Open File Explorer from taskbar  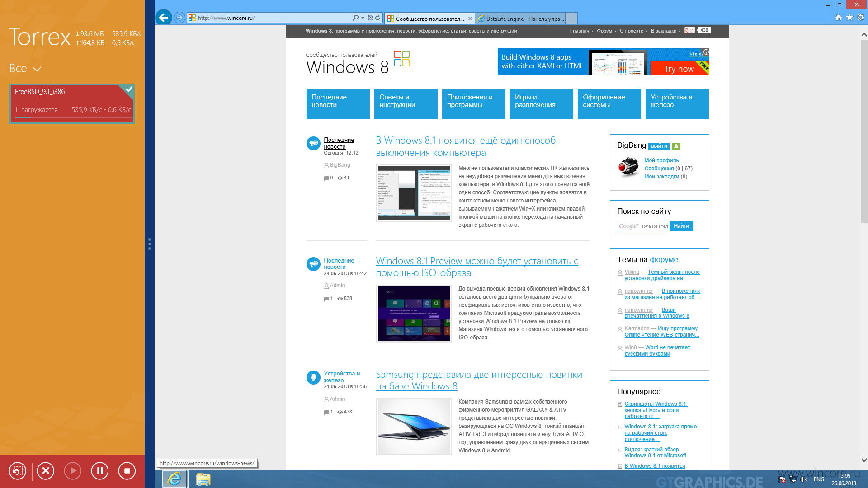(203, 479)
